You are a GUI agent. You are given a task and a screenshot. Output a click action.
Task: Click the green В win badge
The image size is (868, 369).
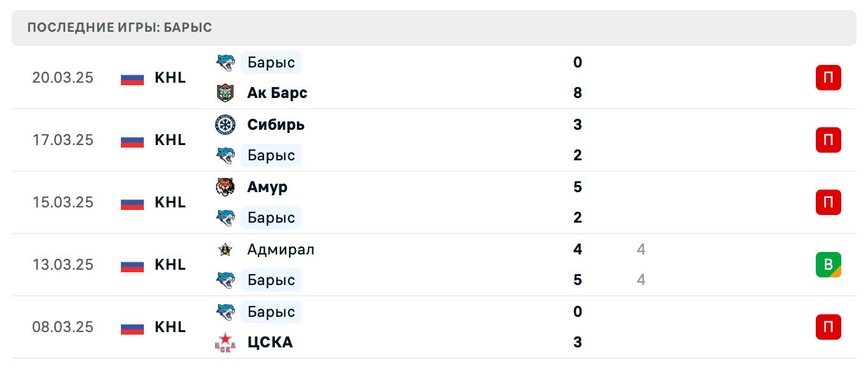(828, 265)
